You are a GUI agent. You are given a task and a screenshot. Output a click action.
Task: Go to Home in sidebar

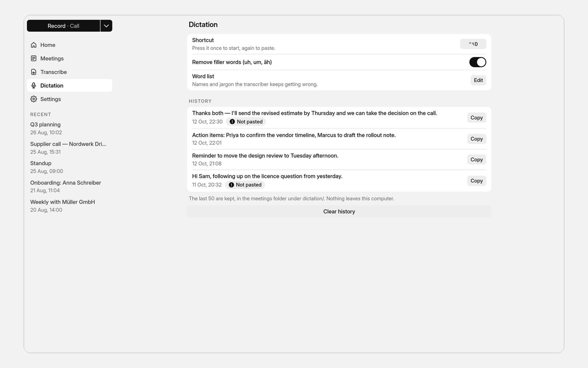[x=69, y=45]
